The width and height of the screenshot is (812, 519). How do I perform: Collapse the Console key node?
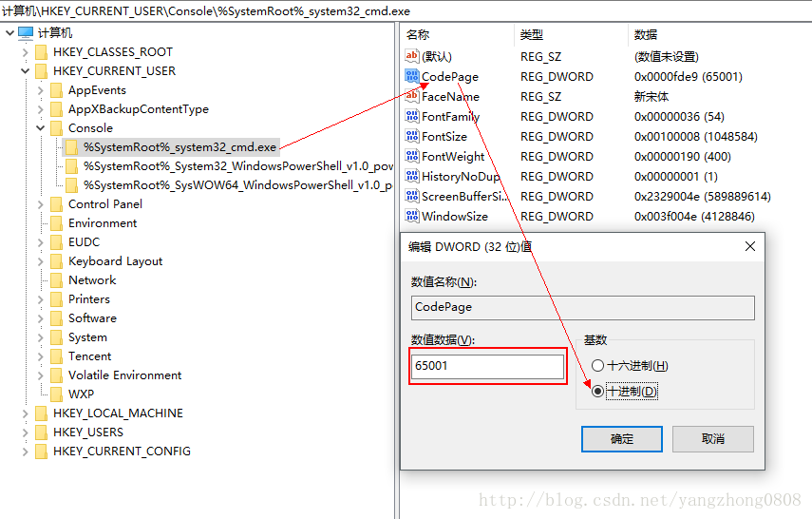tap(40, 128)
